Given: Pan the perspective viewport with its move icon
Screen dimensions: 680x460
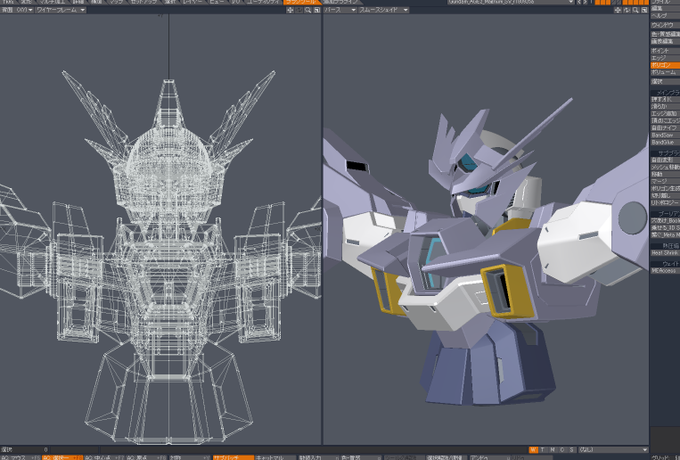Looking at the screenshot, I should (618, 10).
